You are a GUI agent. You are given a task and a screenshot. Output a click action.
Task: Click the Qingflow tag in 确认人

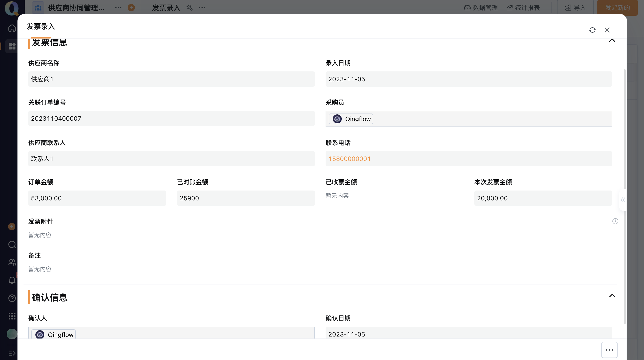point(54,334)
